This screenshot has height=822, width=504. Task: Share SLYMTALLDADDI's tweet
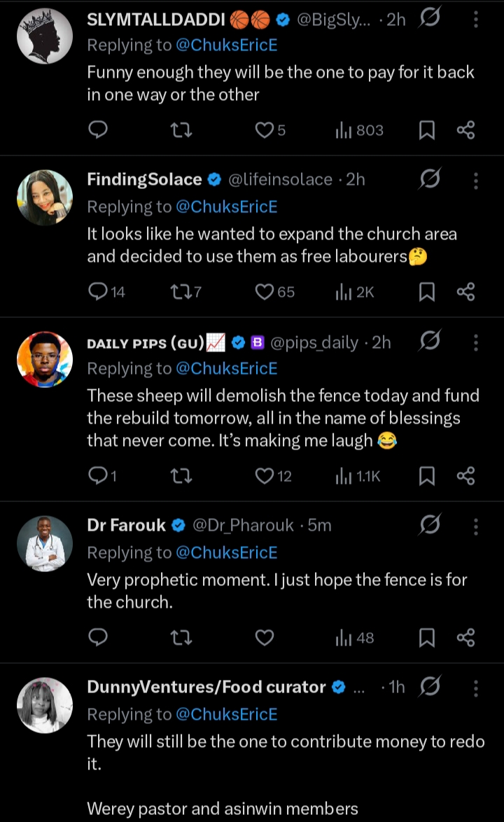[x=465, y=130]
